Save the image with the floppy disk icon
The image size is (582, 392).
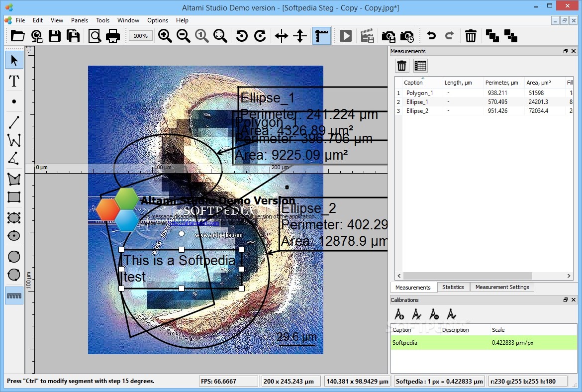click(55, 36)
